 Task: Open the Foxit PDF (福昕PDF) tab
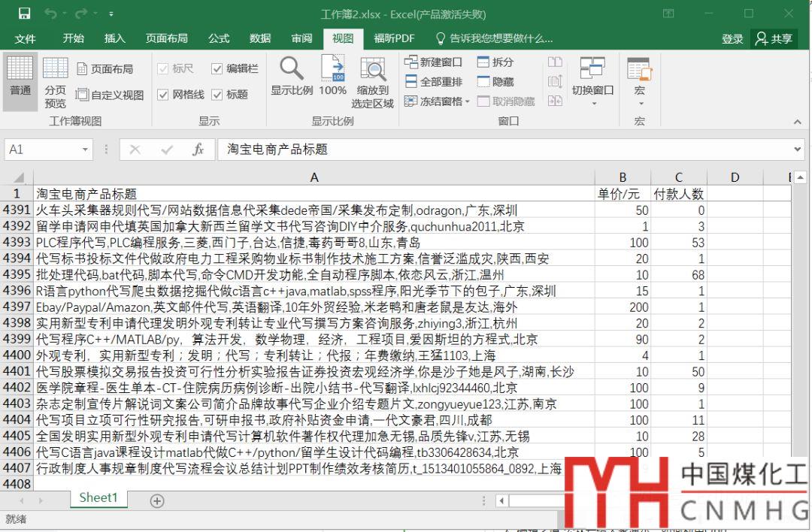394,38
